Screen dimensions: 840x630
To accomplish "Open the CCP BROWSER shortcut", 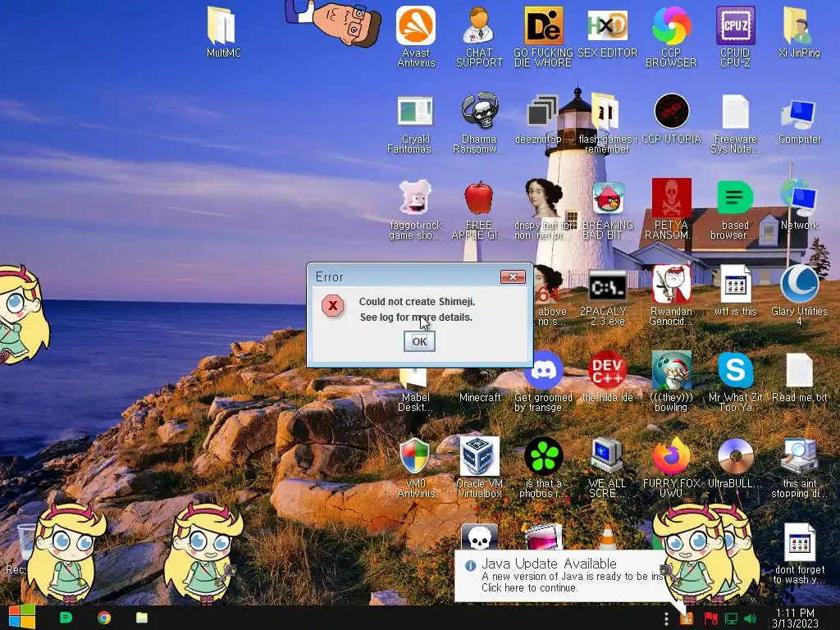I will (671, 36).
